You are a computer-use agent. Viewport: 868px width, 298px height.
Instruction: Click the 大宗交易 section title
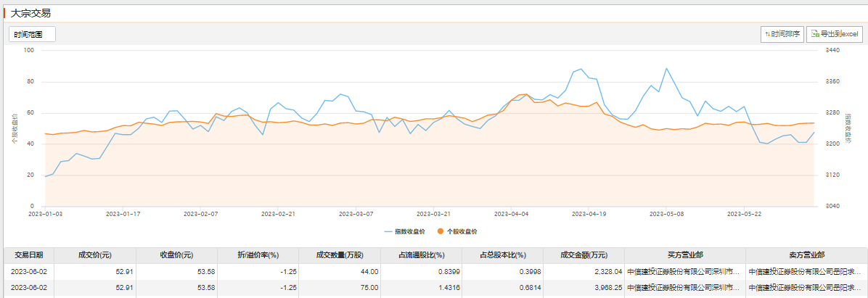[x=30, y=13]
